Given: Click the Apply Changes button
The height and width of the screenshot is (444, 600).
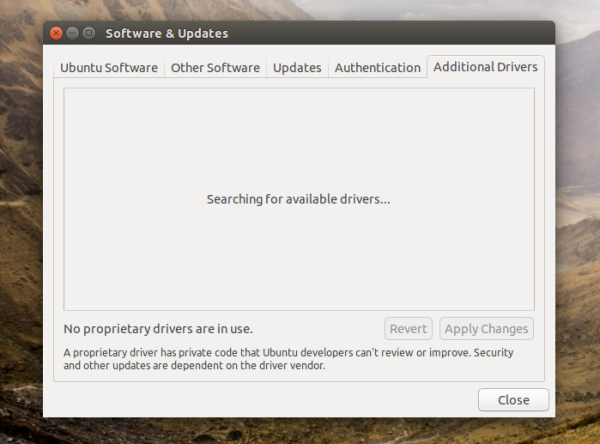Looking at the screenshot, I should click(486, 329).
